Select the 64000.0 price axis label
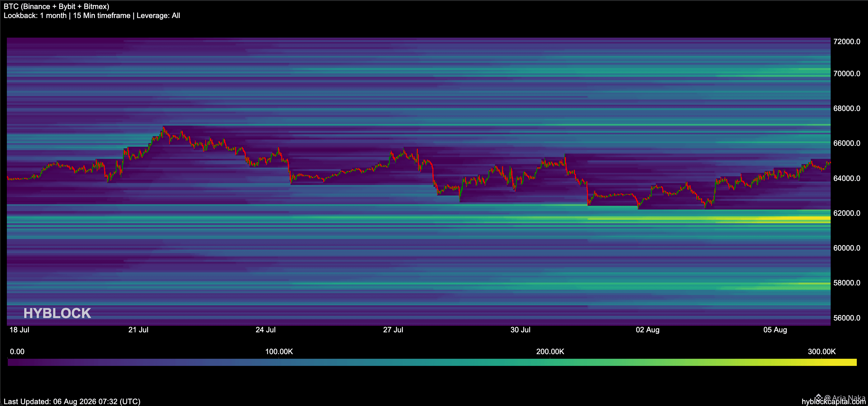 847,178
